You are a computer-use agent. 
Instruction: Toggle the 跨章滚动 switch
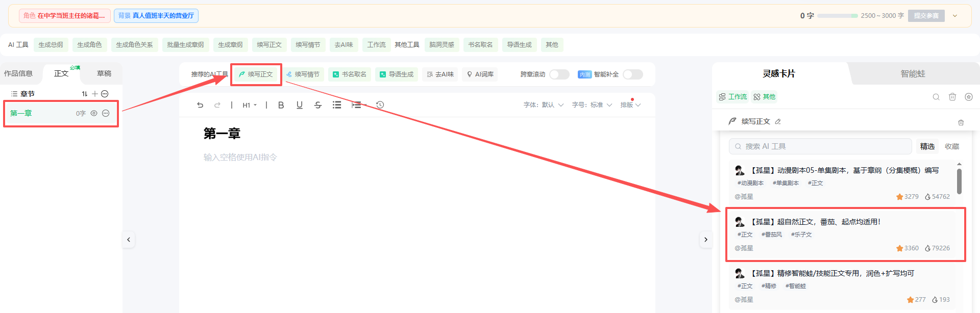(x=559, y=74)
